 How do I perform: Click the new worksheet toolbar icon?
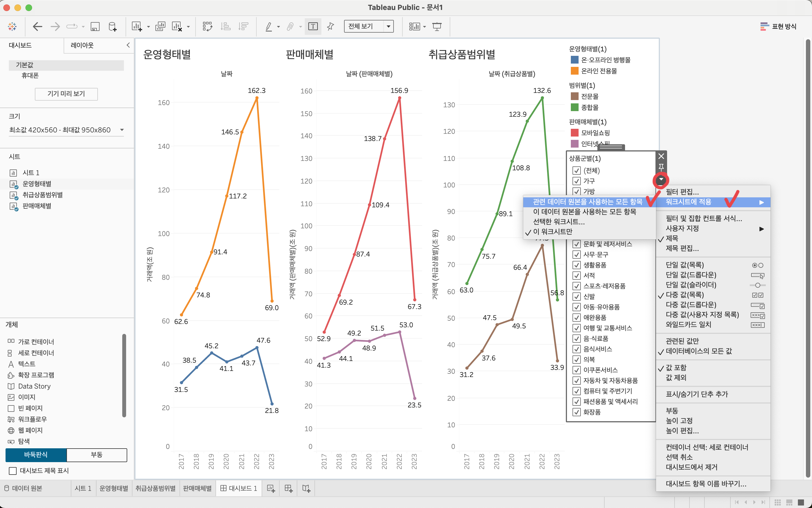click(x=136, y=27)
